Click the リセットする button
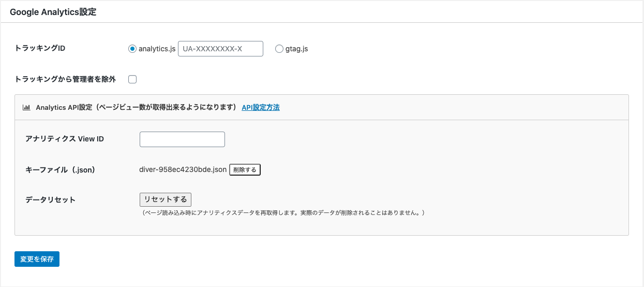The width and height of the screenshot is (644, 287). pyautogui.click(x=166, y=199)
